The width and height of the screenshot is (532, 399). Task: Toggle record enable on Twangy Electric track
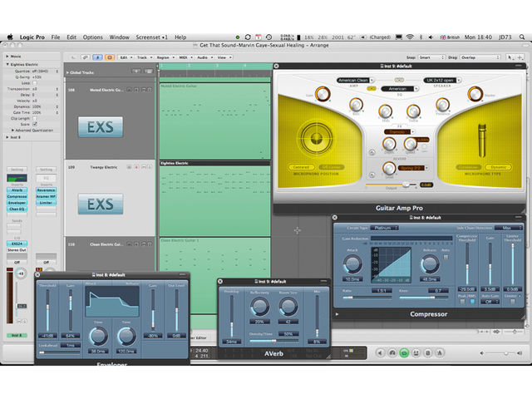136,167
